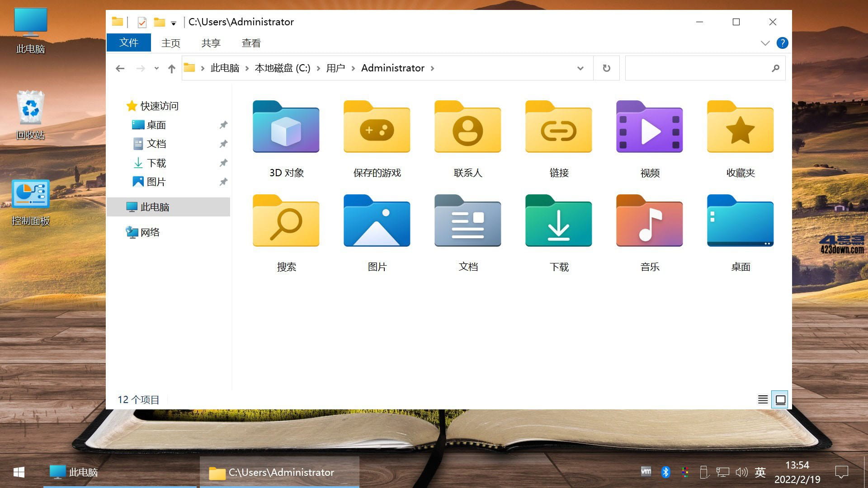This screenshot has width=868, height=488.
Task: Unpin 图片 from Quick Access
Action: click(x=223, y=182)
